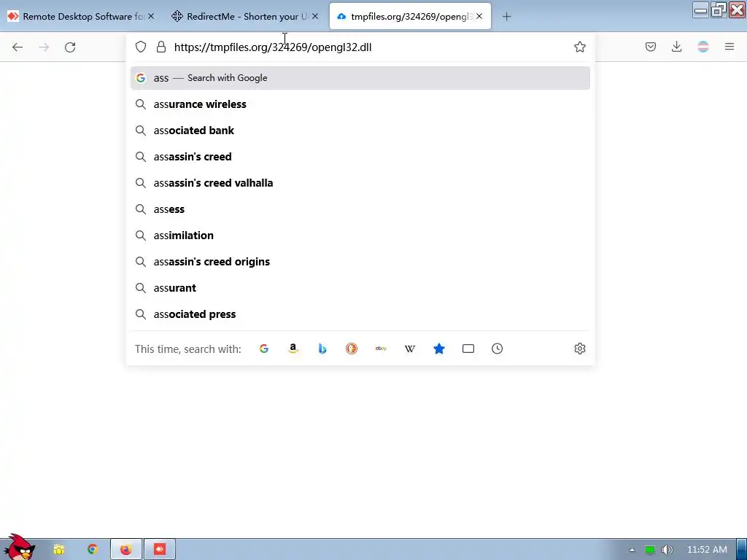Open the Downloads panel
The image size is (747, 560).
click(x=676, y=47)
